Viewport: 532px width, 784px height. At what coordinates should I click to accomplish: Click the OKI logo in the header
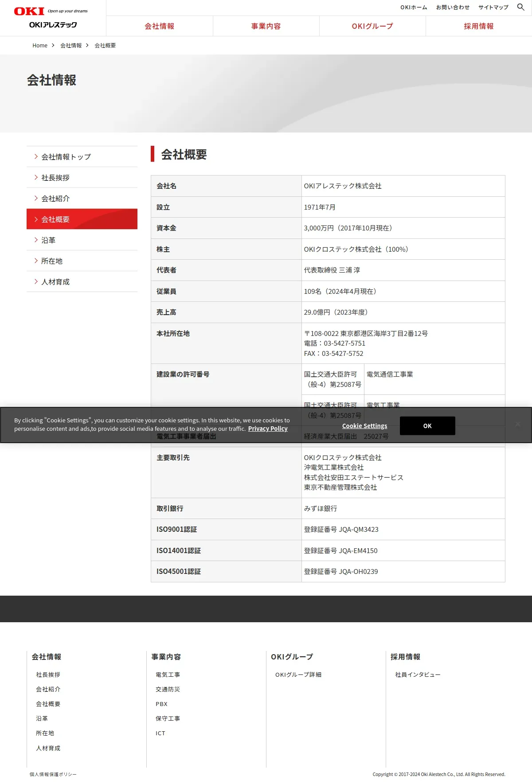click(x=29, y=11)
